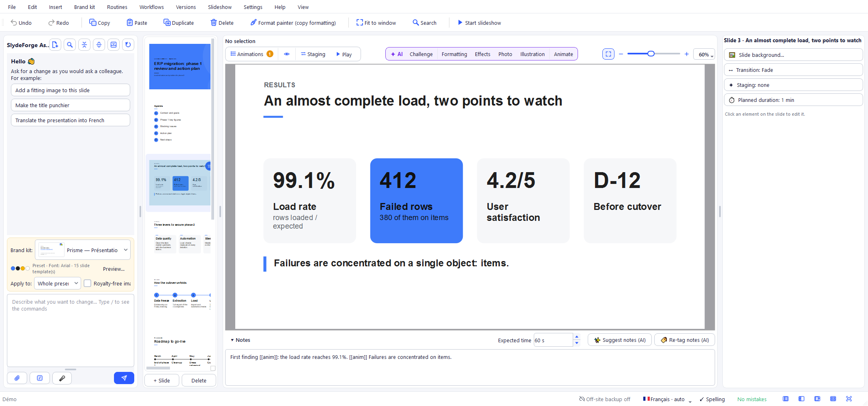Click the right-sidebar layout icon in status bar
This screenshot has width=868, height=406.
coord(817,399)
